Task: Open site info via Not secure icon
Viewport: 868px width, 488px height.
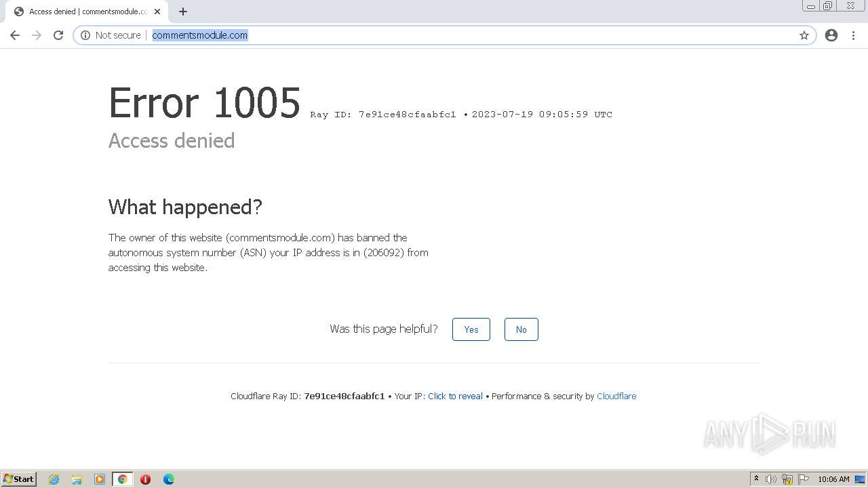Action: (x=85, y=35)
